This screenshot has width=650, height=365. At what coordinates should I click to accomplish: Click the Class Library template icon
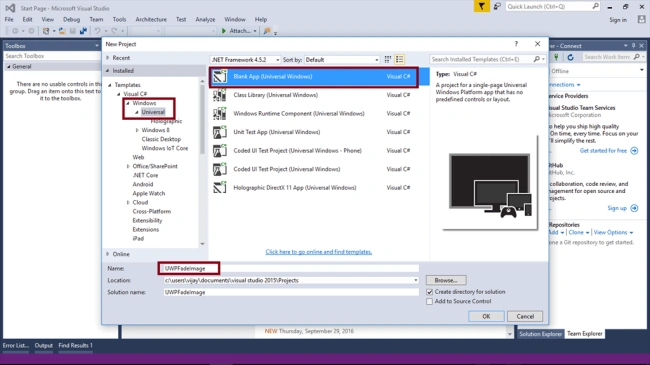pyautogui.click(x=220, y=95)
